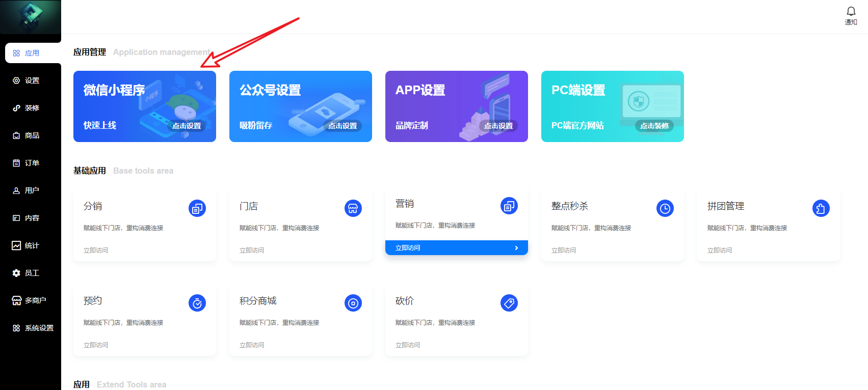The image size is (868, 390).
Task: Open the 商品 sidebar menu
Action: click(32, 135)
